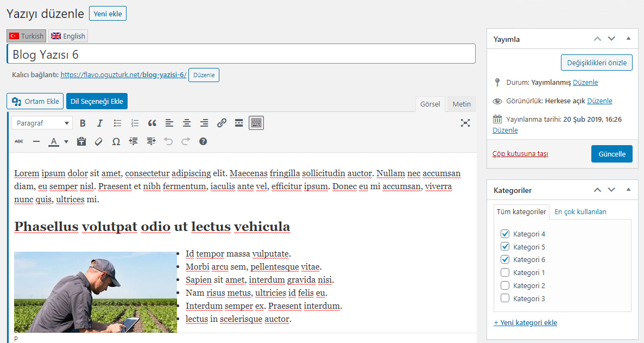Select the Turkish language tab
This screenshot has width=644, height=343.
click(26, 36)
